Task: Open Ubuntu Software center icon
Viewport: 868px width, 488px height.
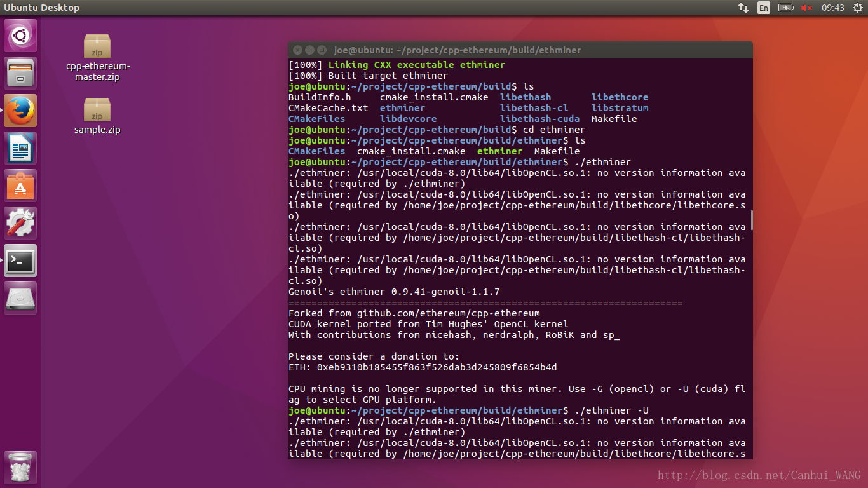Action: tap(21, 186)
